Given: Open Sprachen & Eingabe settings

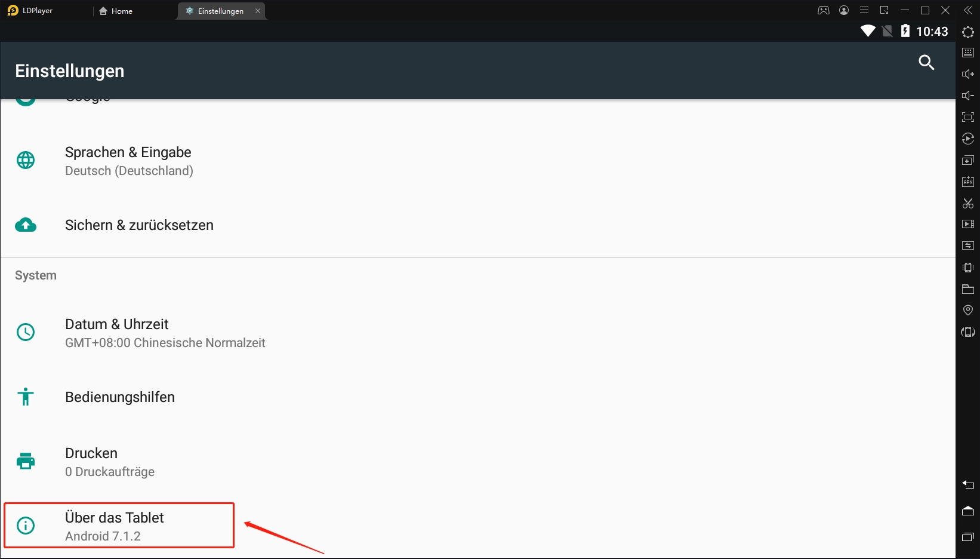Looking at the screenshot, I should (477, 161).
